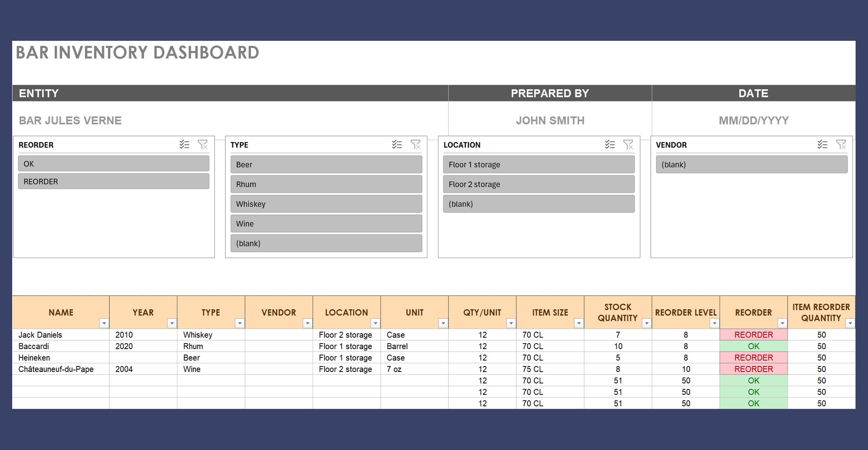
Task: Click the Multi-Select icon on the TYPE slicer
Action: point(397,145)
